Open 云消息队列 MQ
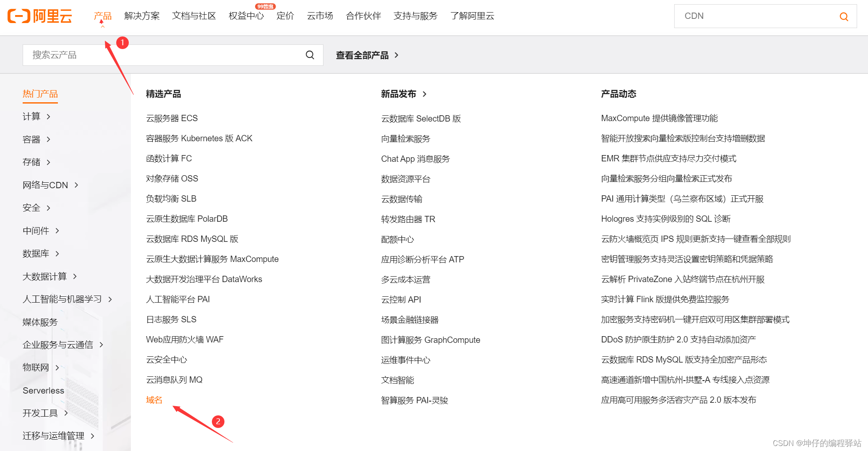The width and height of the screenshot is (868, 451). click(175, 380)
